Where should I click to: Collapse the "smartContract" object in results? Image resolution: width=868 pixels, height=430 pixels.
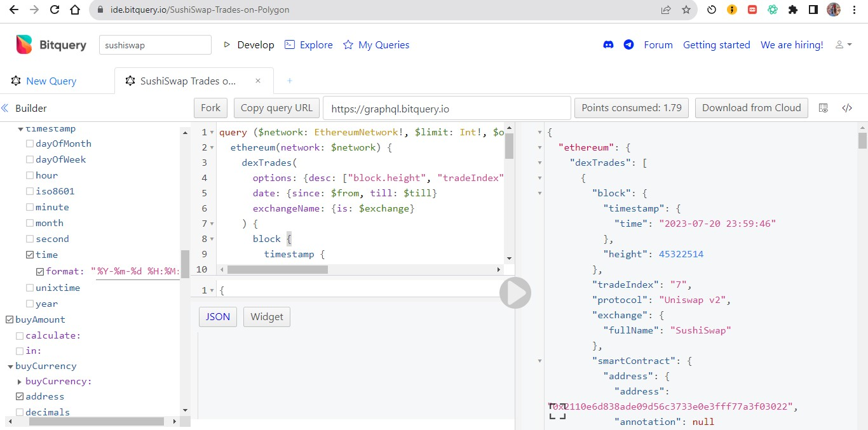click(540, 361)
